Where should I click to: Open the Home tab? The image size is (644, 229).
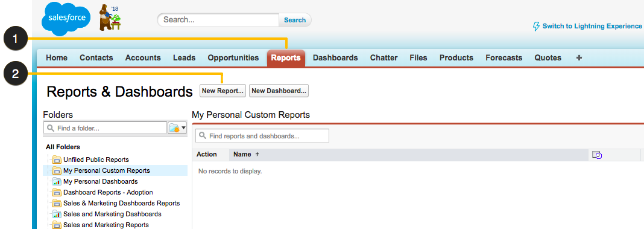tap(57, 58)
